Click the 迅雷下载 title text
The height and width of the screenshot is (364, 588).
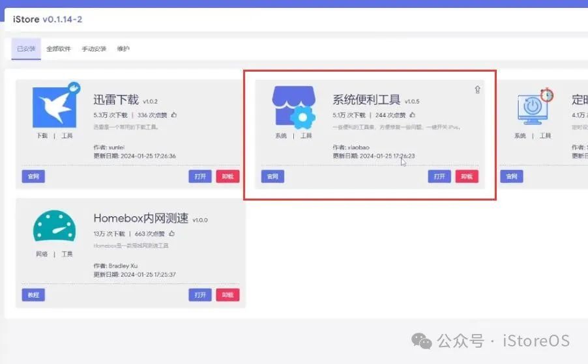pos(116,100)
